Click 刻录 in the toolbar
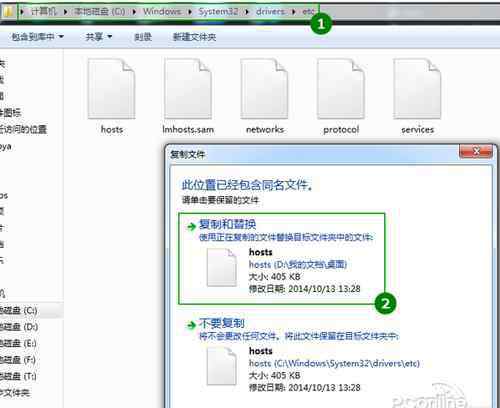Image resolution: width=500 pixels, height=408 pixels. (143, 37)
